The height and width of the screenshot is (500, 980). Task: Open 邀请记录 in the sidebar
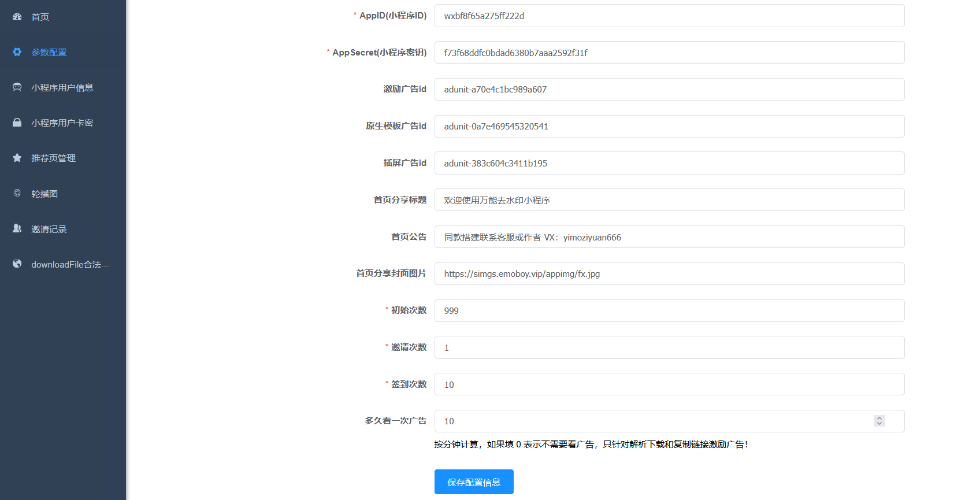pyautogui.click(x=63, y=229)
